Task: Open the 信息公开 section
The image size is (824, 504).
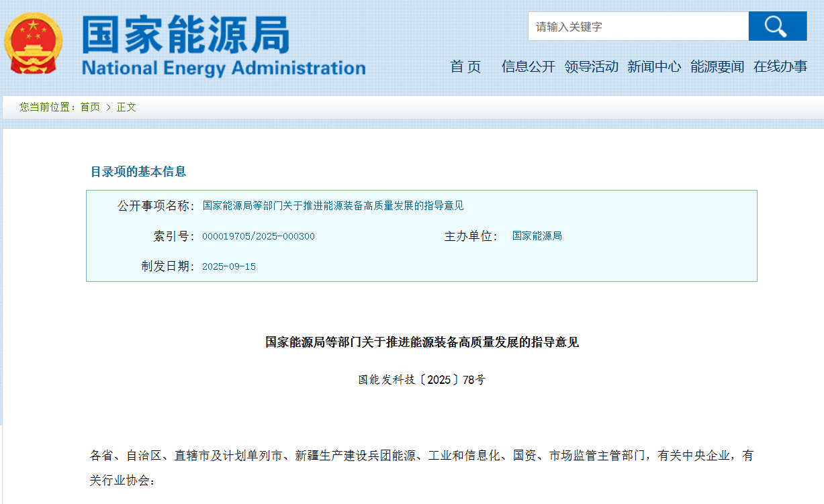Action: [528, 66]
